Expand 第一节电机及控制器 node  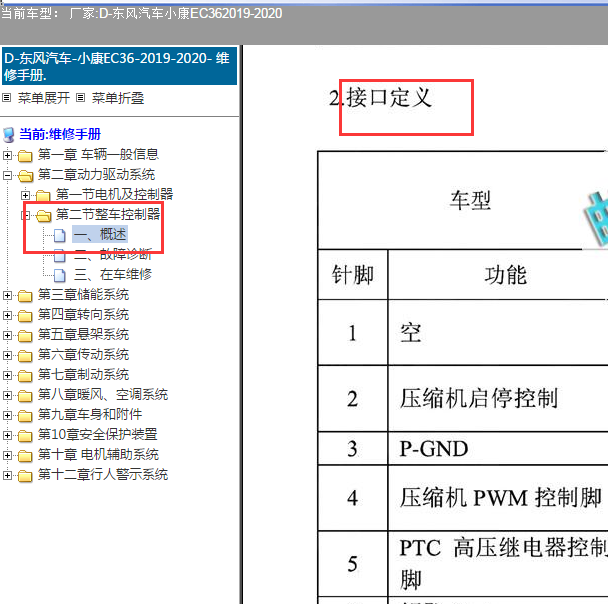[25, 195]
